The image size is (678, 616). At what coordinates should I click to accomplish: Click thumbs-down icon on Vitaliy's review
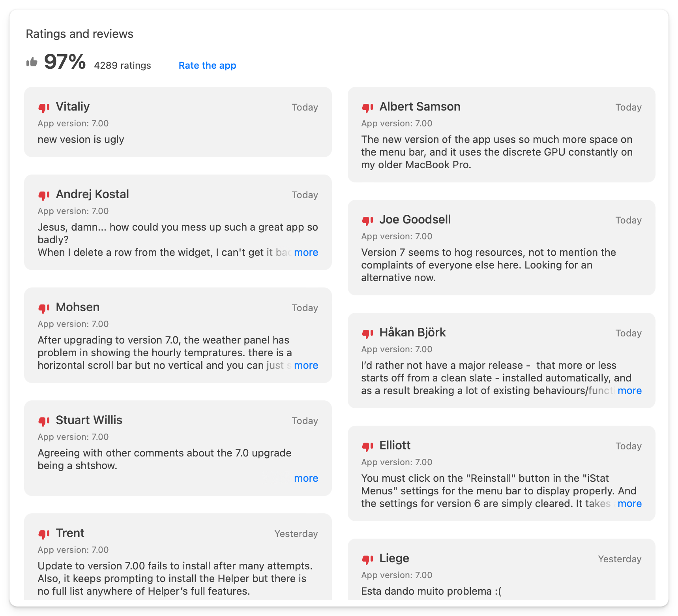point(44,107)
